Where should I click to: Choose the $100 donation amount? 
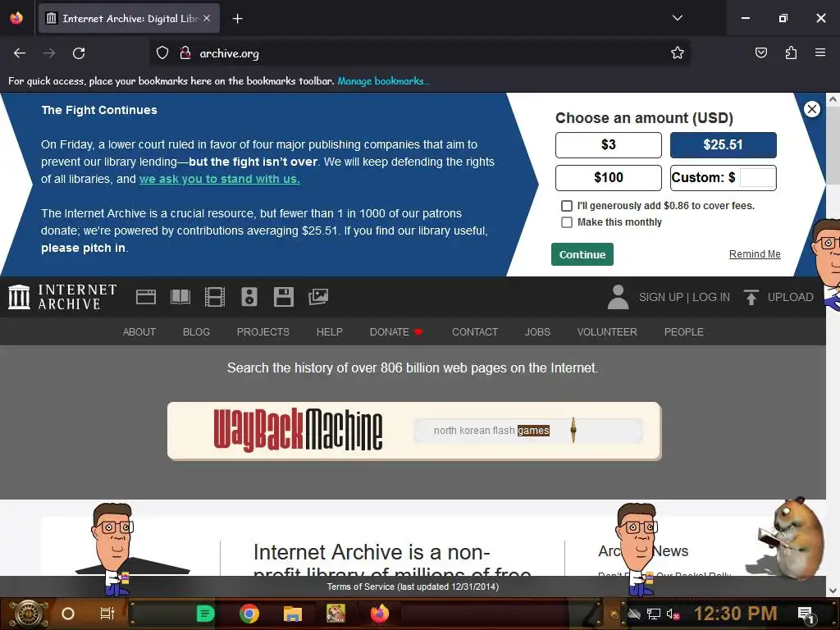[x=608, y=178]
